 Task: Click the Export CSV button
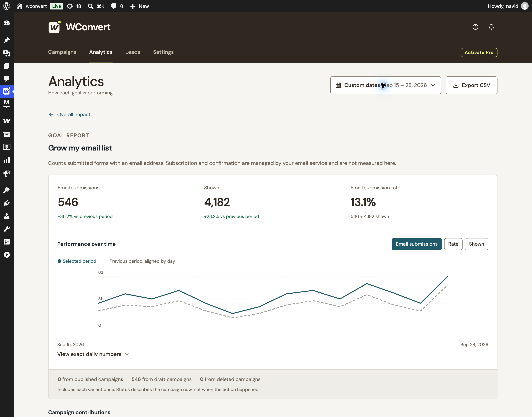click(x=471, y=85)
